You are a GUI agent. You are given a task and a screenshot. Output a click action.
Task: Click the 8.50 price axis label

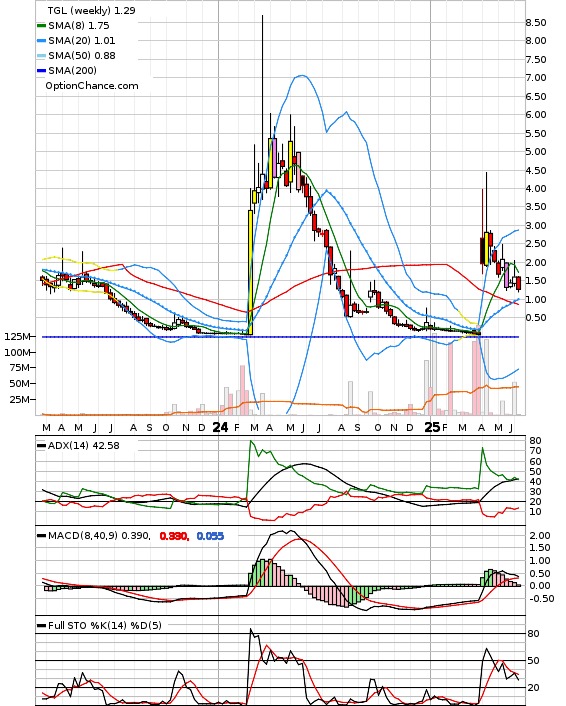(536, 23)
